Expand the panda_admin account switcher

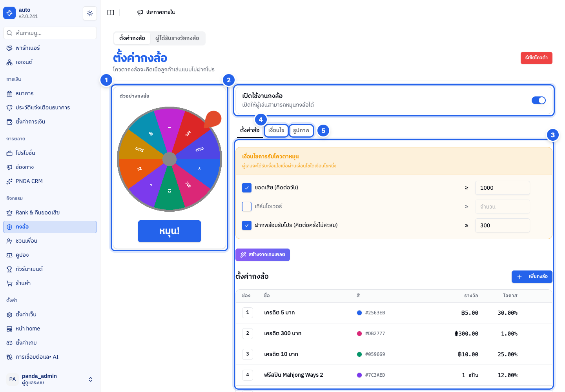(x=91, y=379)
